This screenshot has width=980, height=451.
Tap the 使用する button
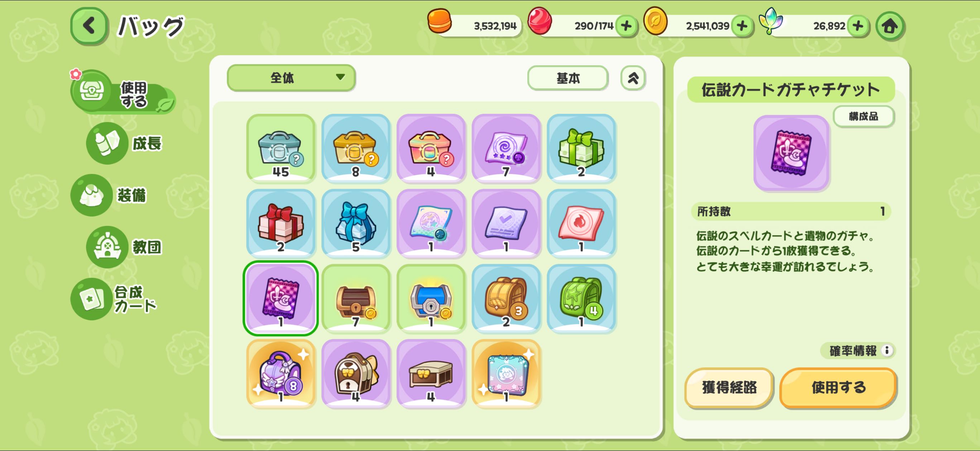coord(838,388)
